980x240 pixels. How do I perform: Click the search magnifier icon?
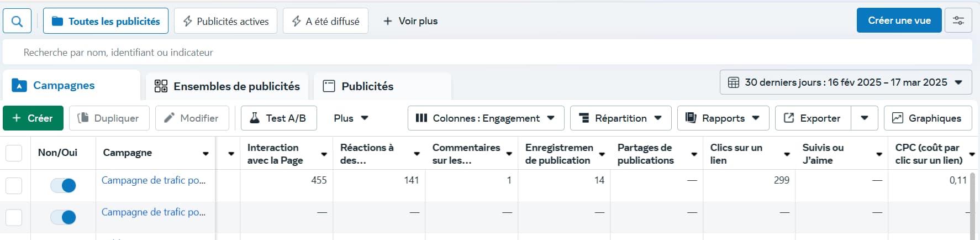(17, 22)
